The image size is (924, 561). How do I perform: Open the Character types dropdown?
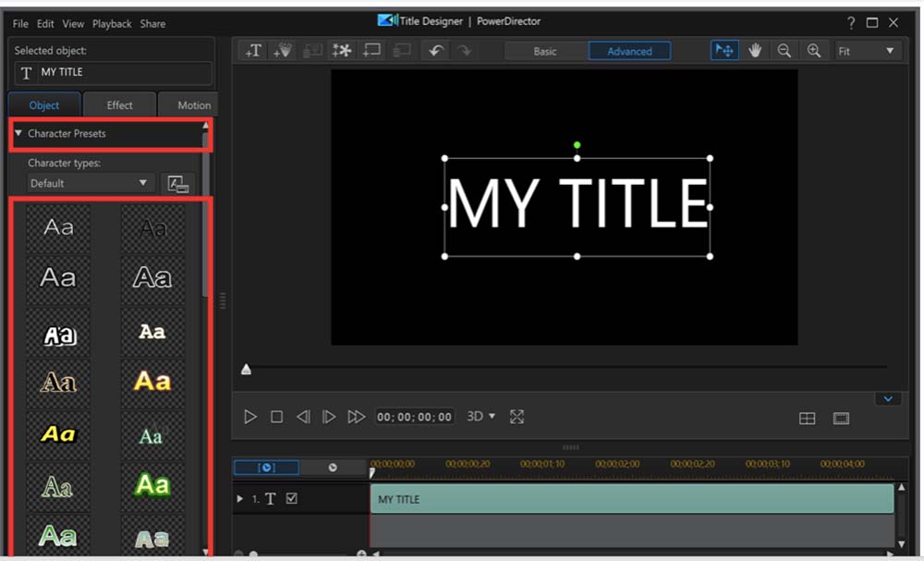pyautogui.click(x=90, y=183)
